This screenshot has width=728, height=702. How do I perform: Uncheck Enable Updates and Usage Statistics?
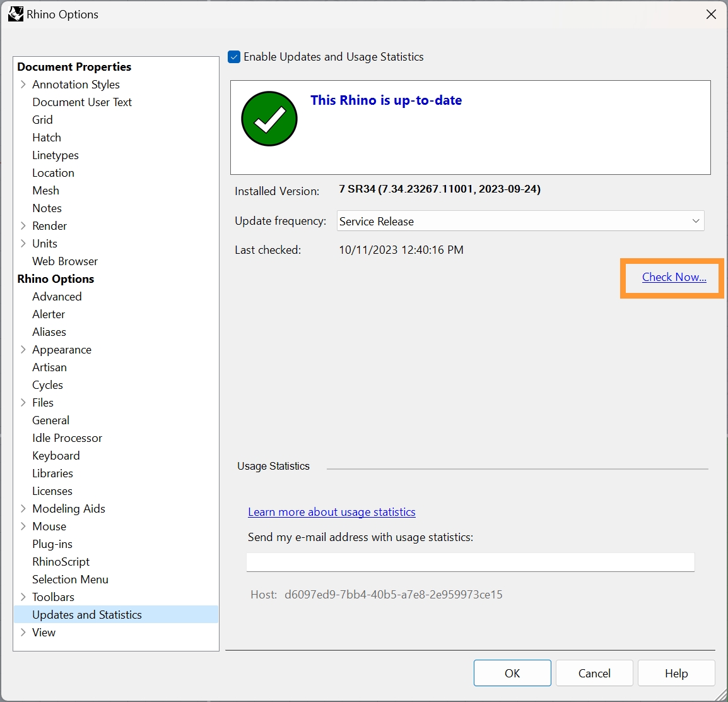click(x=234, y=57)
